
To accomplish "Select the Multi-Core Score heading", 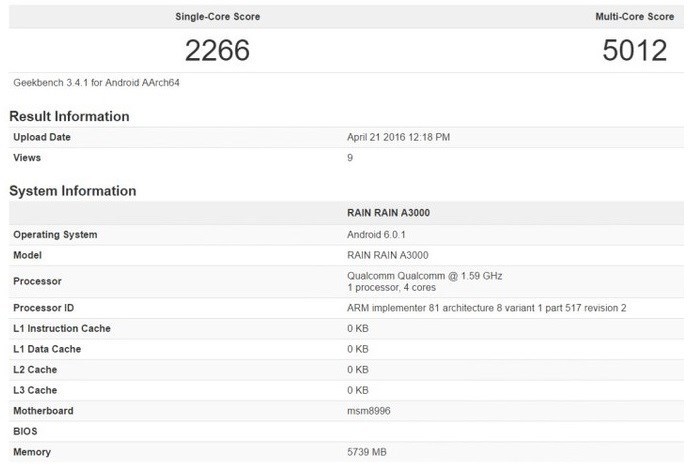I will 634,18.
